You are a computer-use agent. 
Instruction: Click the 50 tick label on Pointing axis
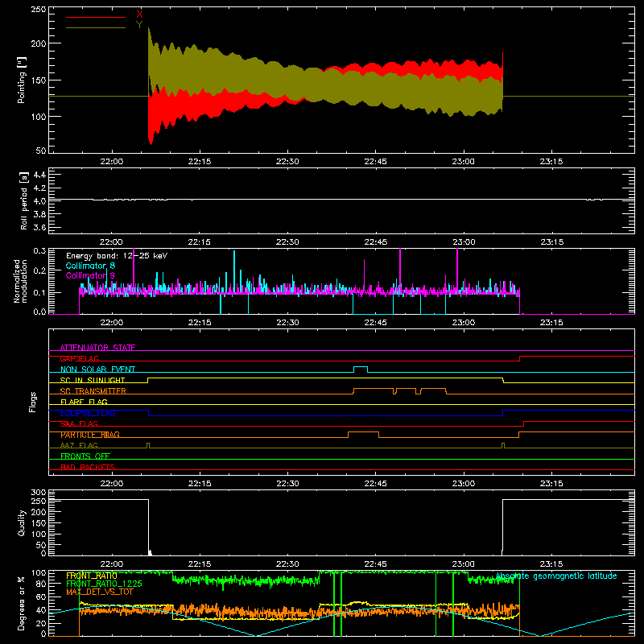point(41,151)
